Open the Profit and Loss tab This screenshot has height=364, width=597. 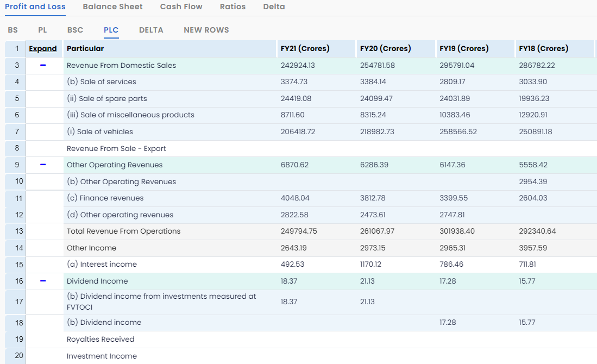(x=35, y=7)
